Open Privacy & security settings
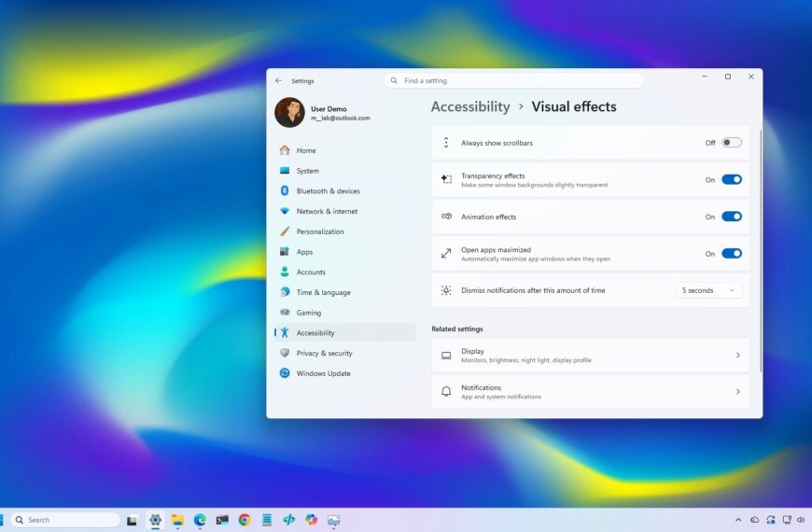 click(345, 353)
